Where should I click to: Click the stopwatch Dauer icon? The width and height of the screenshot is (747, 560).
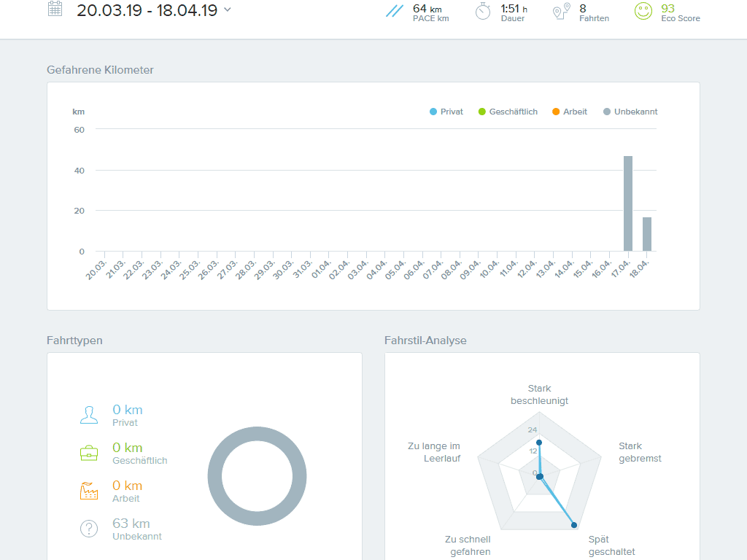(483, 12)
